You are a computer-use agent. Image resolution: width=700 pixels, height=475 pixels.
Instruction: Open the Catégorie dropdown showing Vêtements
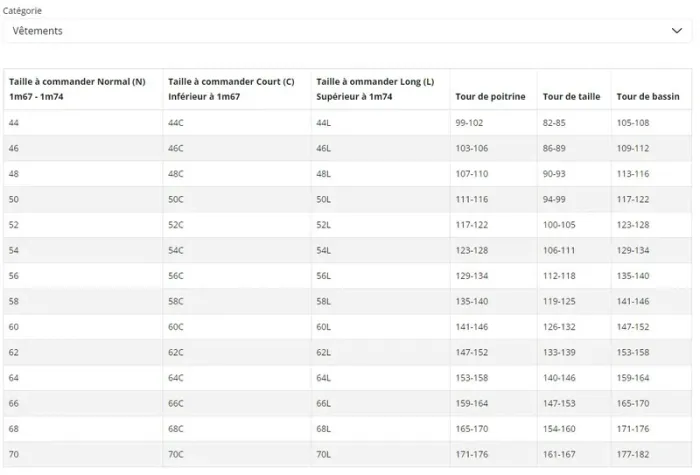click(x=346, y=31)
